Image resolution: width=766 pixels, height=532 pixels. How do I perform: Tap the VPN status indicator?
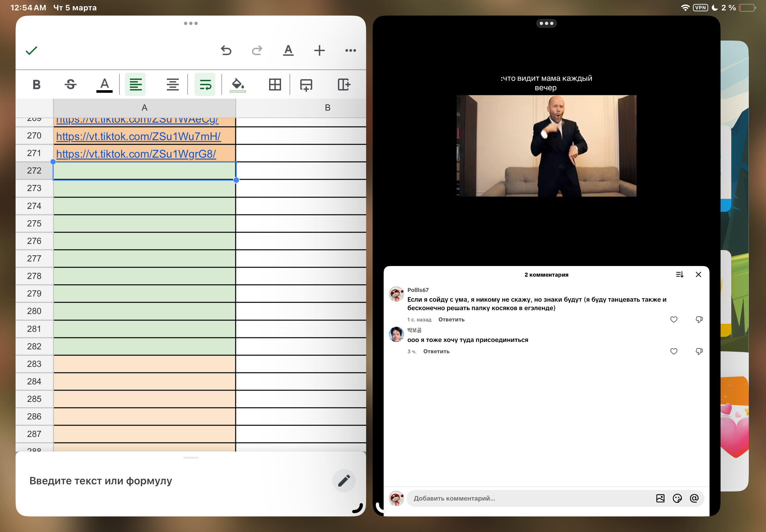pyautogui.click(x=700, y=8)
